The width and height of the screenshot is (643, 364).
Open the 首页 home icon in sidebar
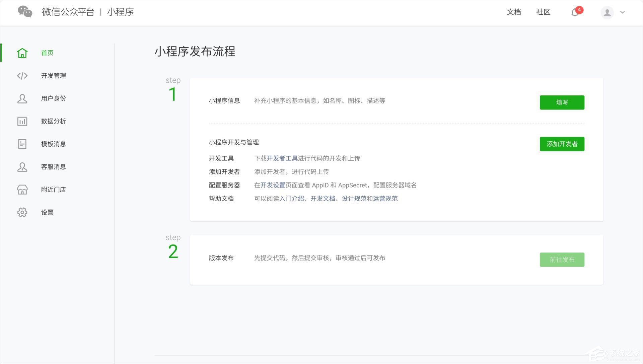(22, 53)
